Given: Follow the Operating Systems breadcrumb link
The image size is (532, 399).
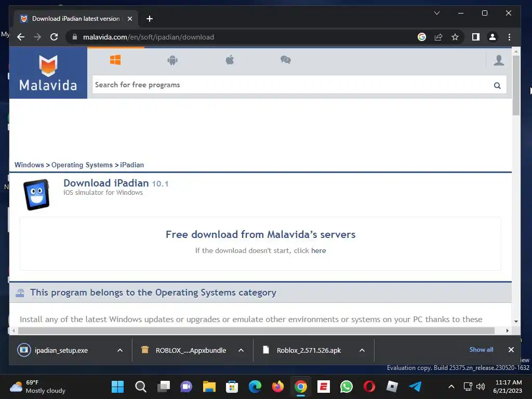Looking at the screenshot, I should point(82,165).
